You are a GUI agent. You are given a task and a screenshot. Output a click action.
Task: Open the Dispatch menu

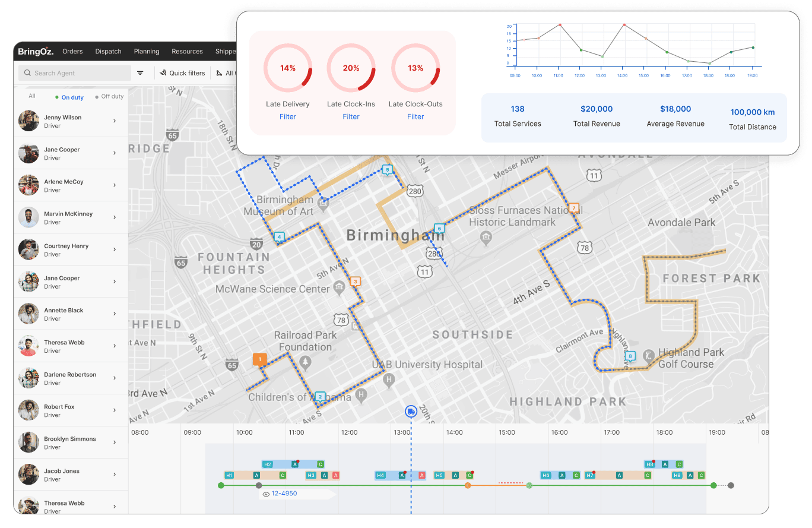(x=109, y=52)
